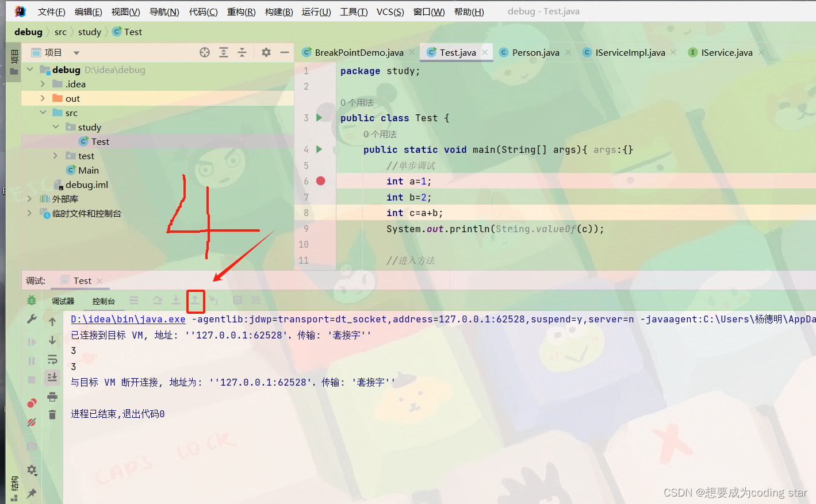Screen dimensions: 816x504
Task: Toggle fold marker on main method line
Action: coord(336,149)
